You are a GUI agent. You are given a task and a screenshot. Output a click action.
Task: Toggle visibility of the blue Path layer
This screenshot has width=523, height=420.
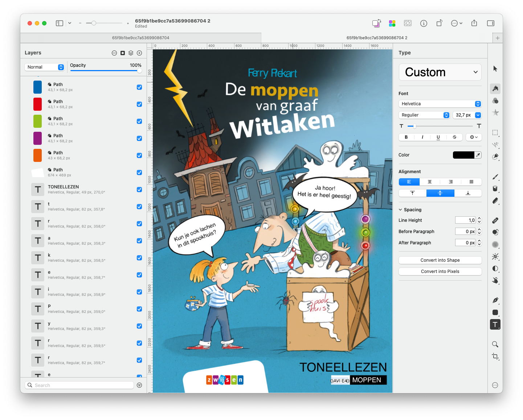[x=139, y=87]
